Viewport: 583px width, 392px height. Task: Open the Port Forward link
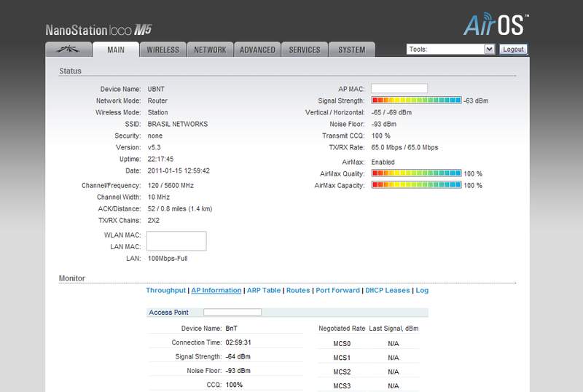coord(337,290)
